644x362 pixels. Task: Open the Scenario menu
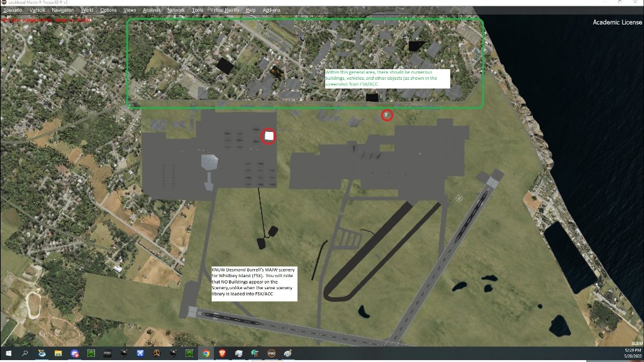(13, 10)
